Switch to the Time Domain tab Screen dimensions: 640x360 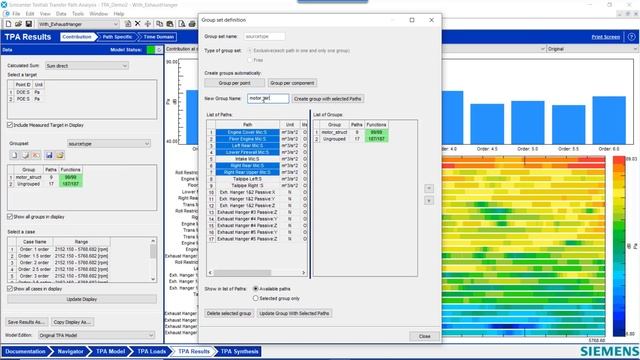tap(158, 37)
